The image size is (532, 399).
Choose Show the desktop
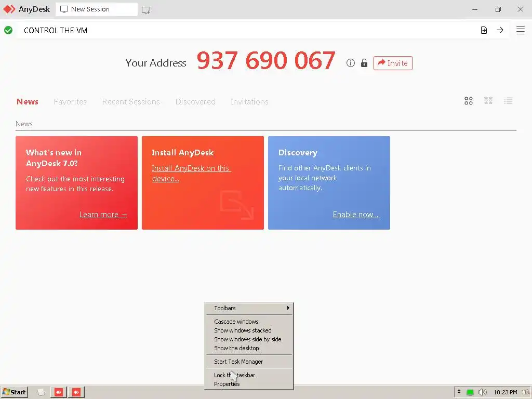(x=249, y=348)
